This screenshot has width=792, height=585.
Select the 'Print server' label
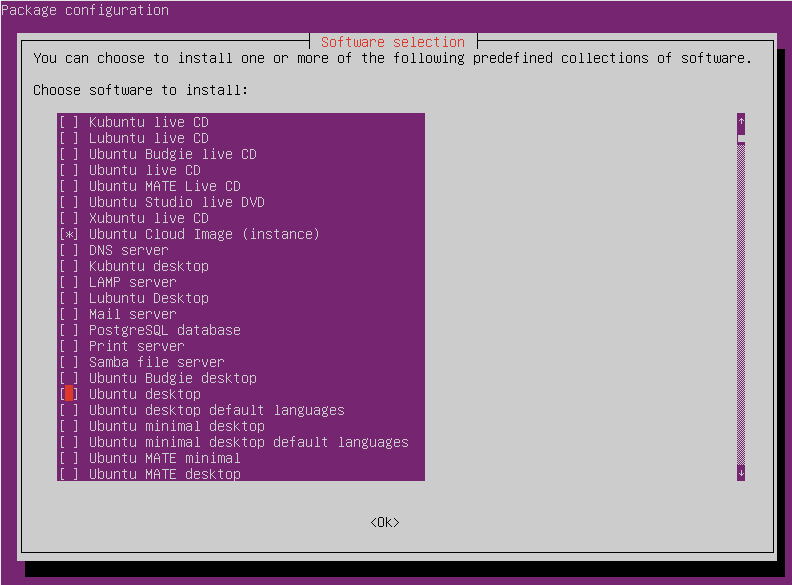click(136, 347)
